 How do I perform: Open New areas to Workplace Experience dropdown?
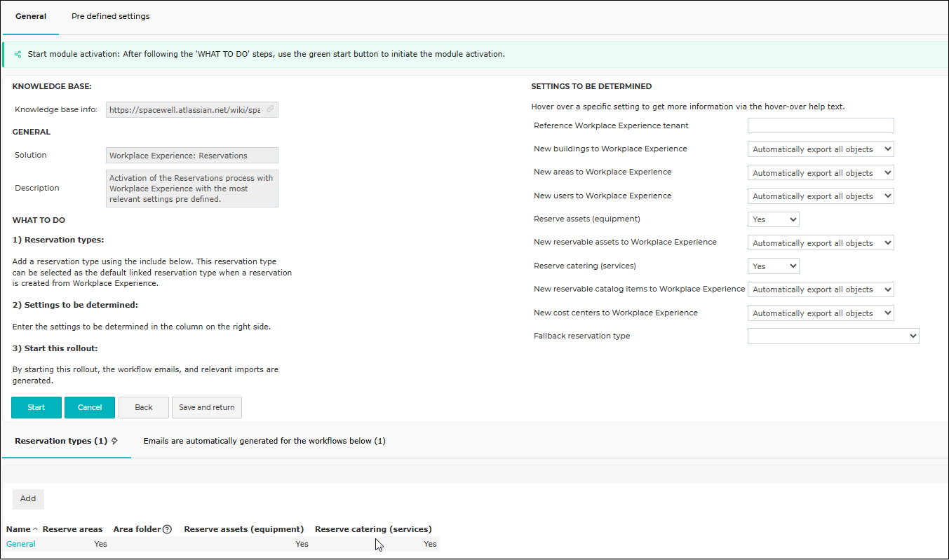(821, 172)
